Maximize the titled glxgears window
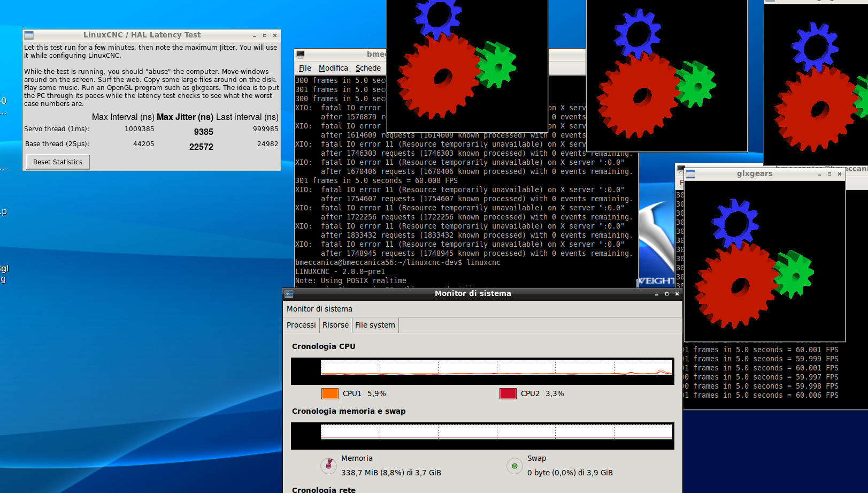The height and width of the screenshot is (493, 868). click(829, 174)
